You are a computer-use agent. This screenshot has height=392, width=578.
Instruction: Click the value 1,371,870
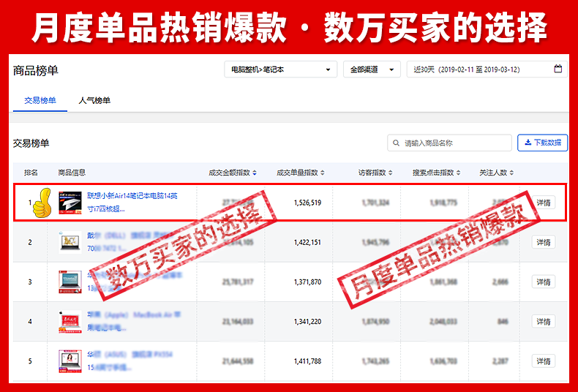(307, 282)
